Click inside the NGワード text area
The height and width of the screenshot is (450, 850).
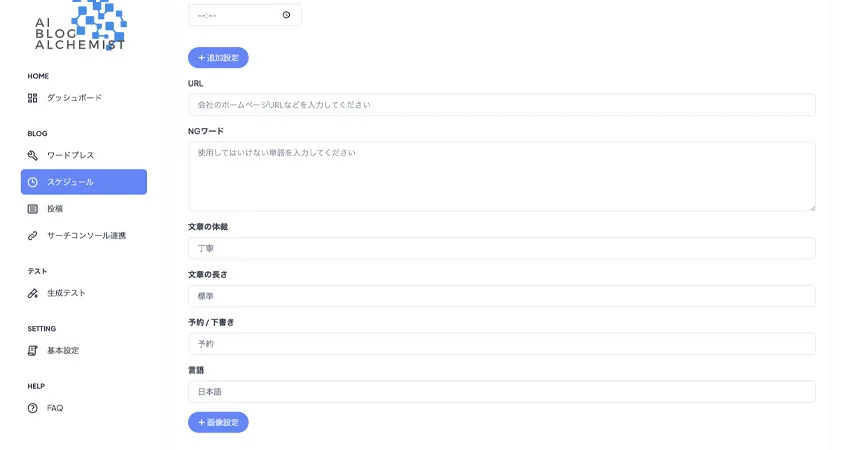(x=501, y=176)
